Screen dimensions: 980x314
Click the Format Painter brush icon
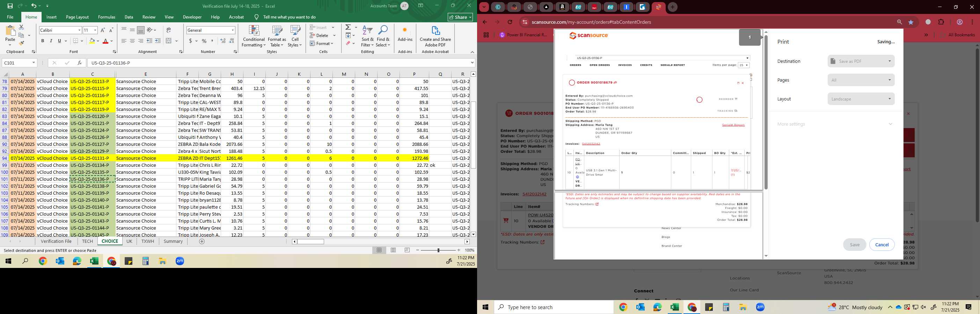(21, 43)
